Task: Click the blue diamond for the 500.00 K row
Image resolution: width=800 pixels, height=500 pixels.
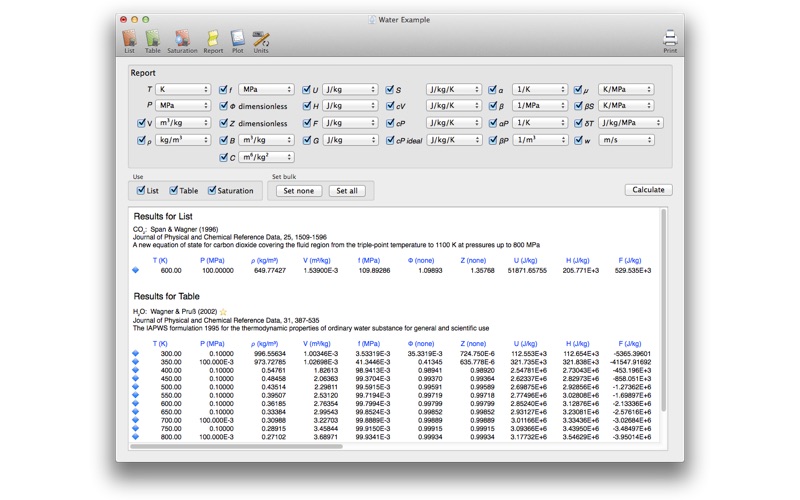Action: coord(135,386)
